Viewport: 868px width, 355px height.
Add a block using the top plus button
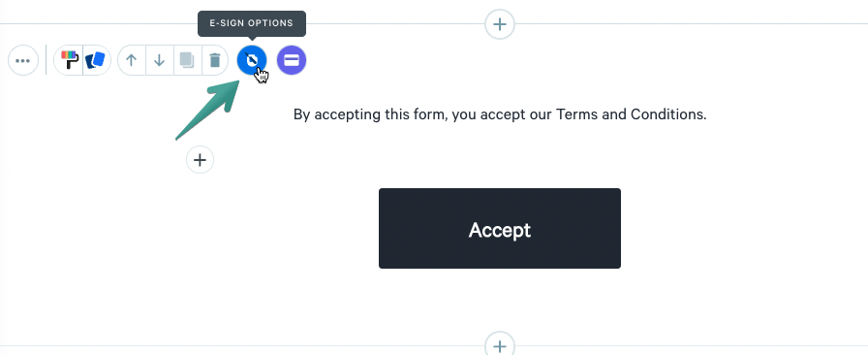pos(500,24)
